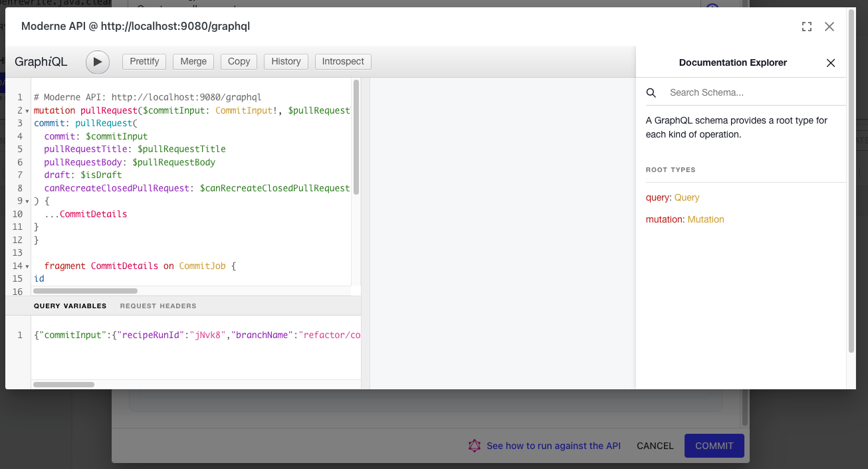Image resolution: width=868 pixels, height=469 pixels.
Task: Click the pullRequestBody argument on line 6
Action: (130, 162)
